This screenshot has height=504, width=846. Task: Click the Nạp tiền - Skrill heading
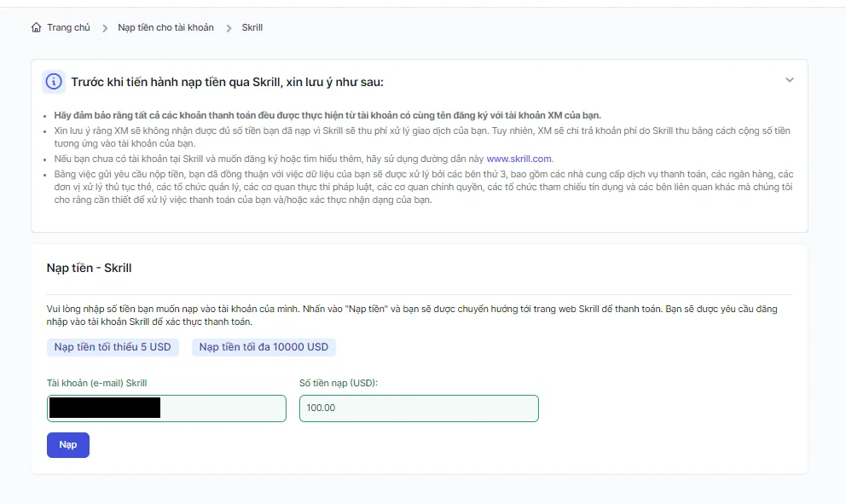pos(89,268)
